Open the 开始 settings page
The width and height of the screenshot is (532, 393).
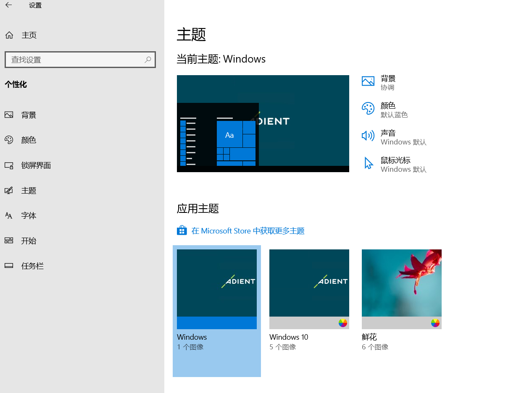(x=82, y=241)
